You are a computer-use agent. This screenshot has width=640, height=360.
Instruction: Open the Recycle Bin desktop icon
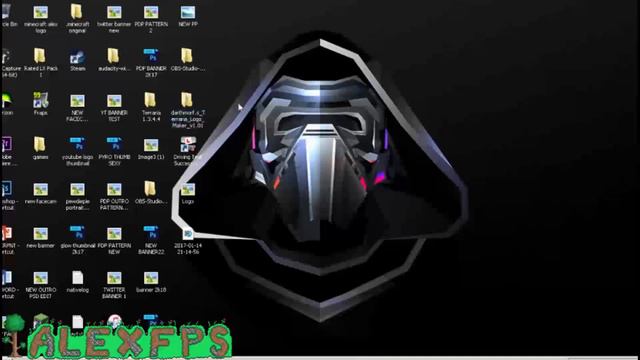pos(9,16)
